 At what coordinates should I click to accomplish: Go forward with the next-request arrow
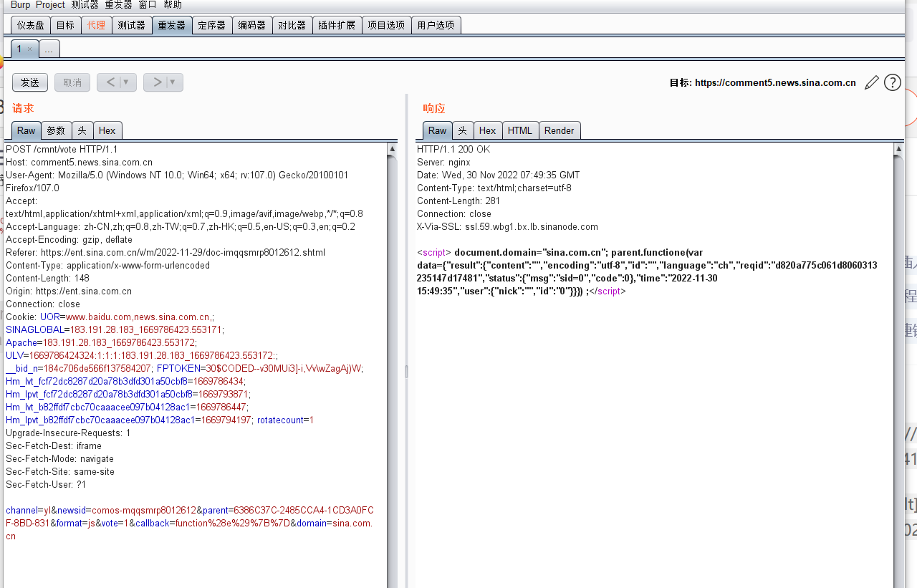click(157, 82)
